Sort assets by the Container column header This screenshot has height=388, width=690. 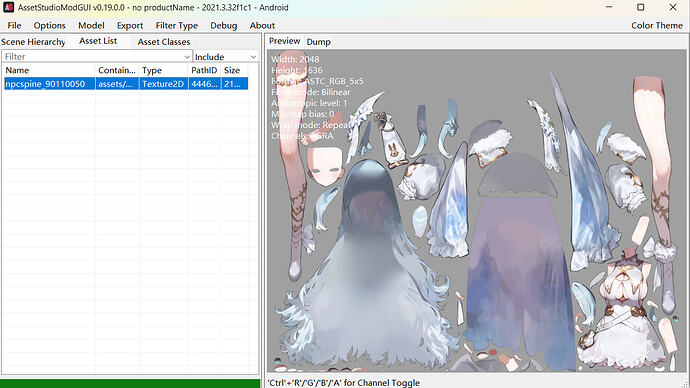point(117,70)
